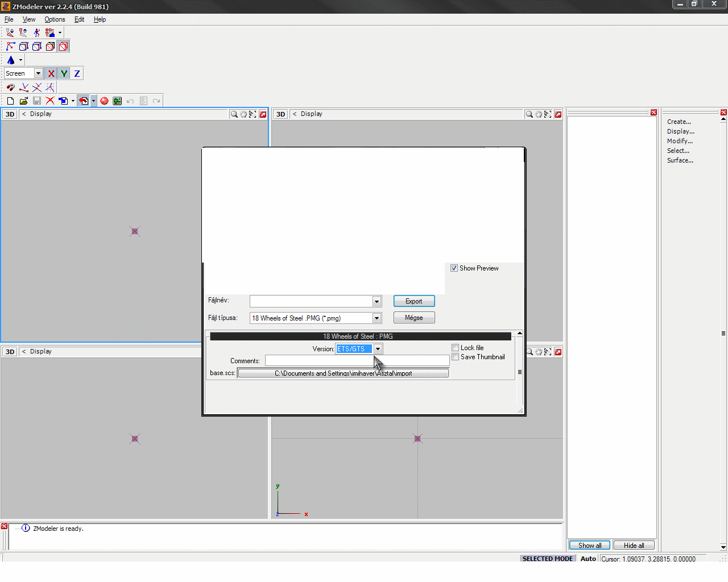Expand the Version ETS/GTS dropdown
The height and width of the screenshot is (582, 728).
tap(378, 349)
